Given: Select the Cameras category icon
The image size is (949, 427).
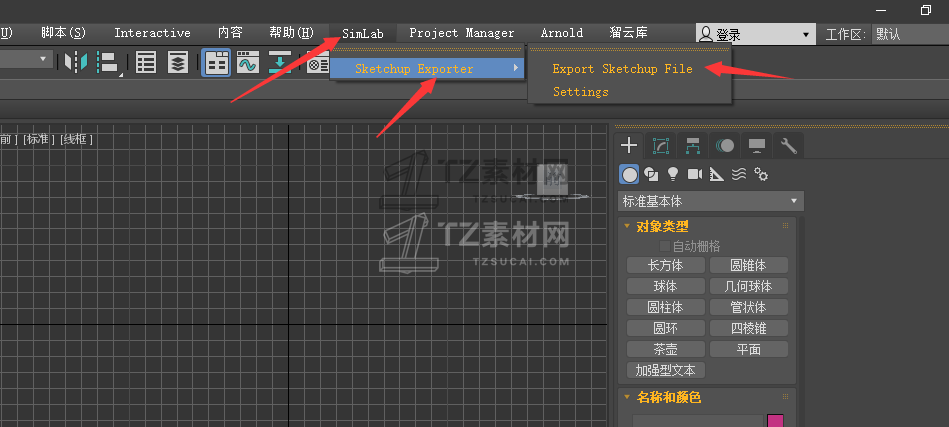Looking at the screenshot, I should 695,175.
